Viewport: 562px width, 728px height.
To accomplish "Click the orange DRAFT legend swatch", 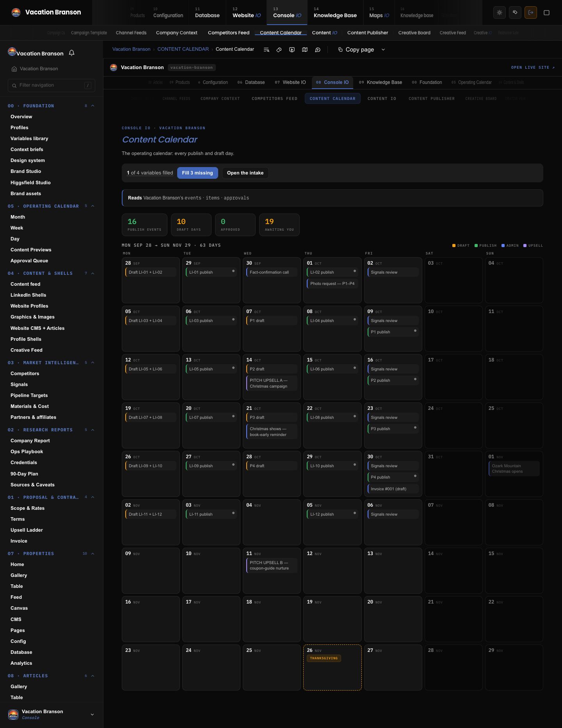I will (454, 246).
